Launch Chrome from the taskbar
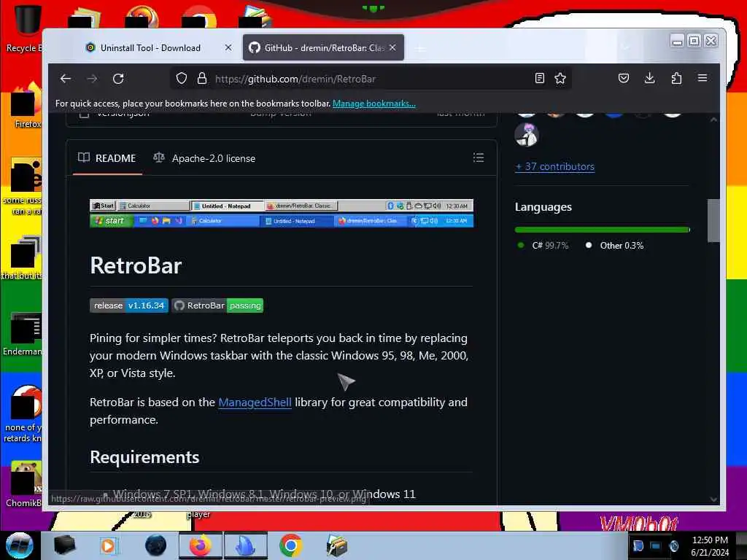The height and width of the screenshot is (560, 747). tap(290, 545)
